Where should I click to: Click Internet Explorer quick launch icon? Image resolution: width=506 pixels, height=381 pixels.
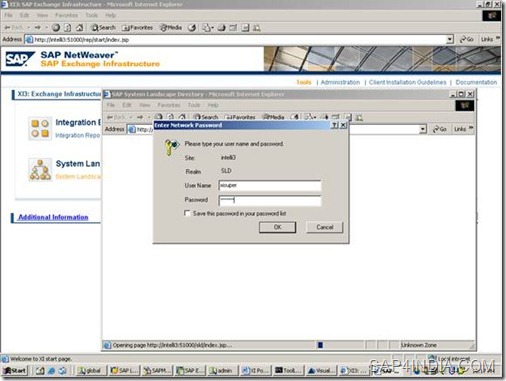[51, 371]
